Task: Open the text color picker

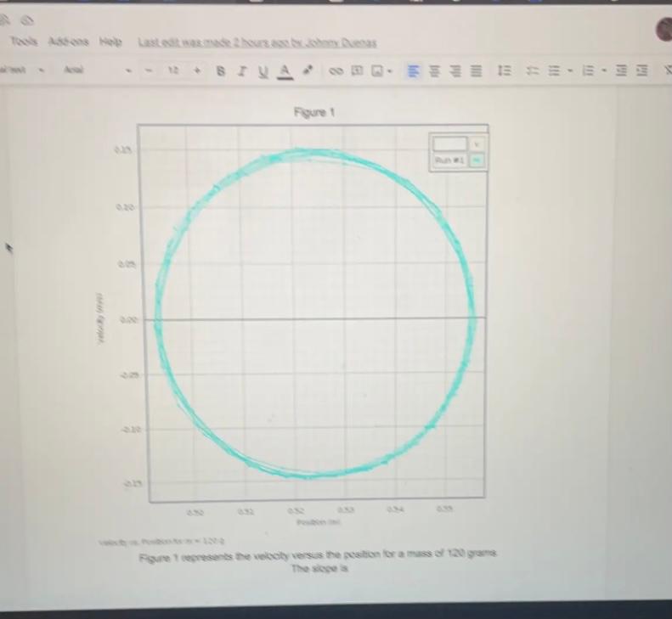Action: [x=285, y=71]
